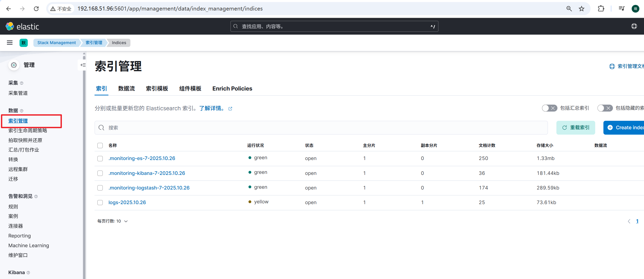The image size is (644, 279).
Task: Click the index search input field
Action: (x=321, y=128)
